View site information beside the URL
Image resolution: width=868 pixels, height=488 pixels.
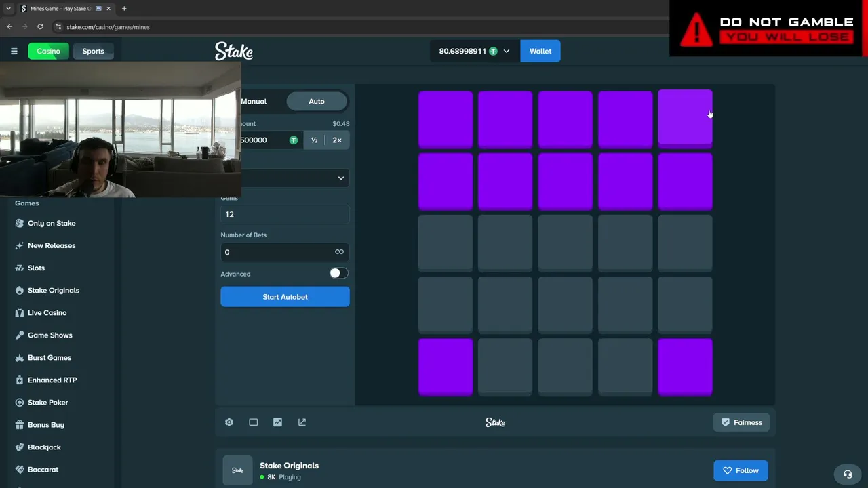coord(58,27)
